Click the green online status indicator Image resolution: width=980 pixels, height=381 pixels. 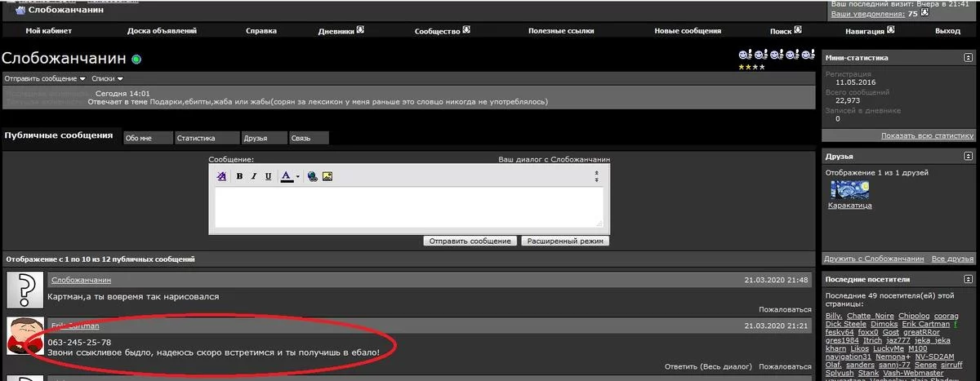136,60
